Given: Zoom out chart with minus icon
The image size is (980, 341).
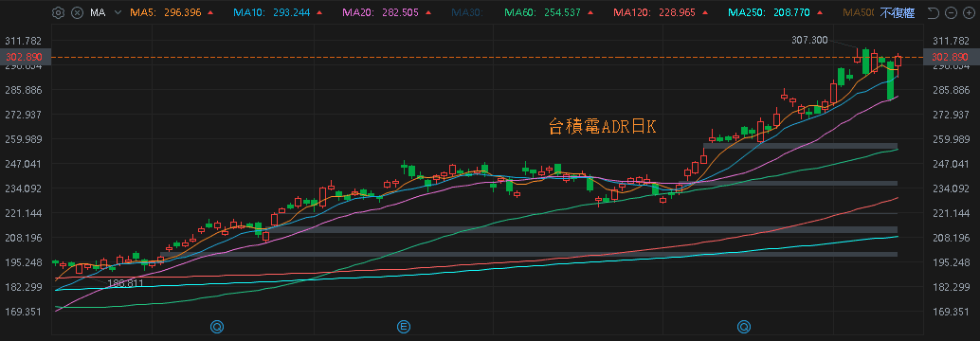Looking at the screenshot, I should [x=952, y=12].
